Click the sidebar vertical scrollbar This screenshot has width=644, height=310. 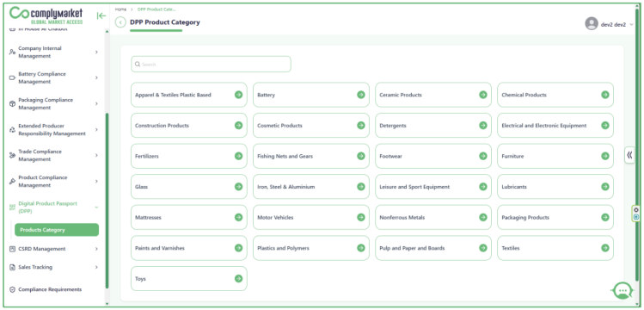tap(107, 201)
